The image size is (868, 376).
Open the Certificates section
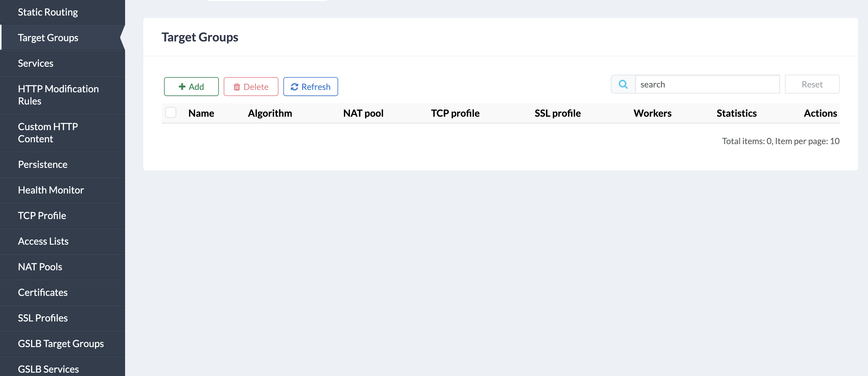43,293
